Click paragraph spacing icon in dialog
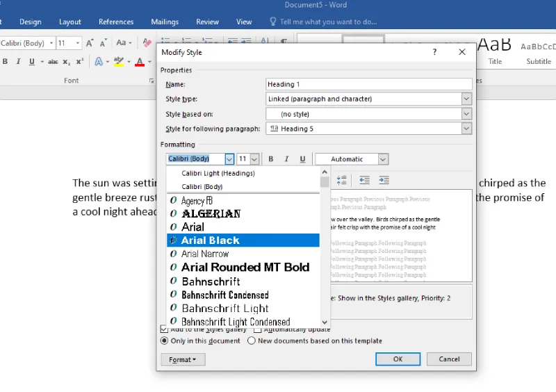This screenshot has height=392, width=556. (341, 180)
